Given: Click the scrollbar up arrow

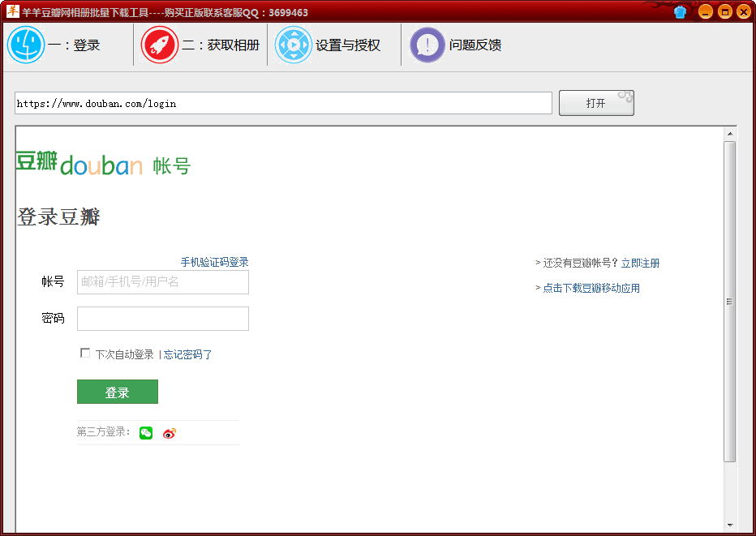Looking at the screenshot, I should pyautogui.click(x=729, y=134).
